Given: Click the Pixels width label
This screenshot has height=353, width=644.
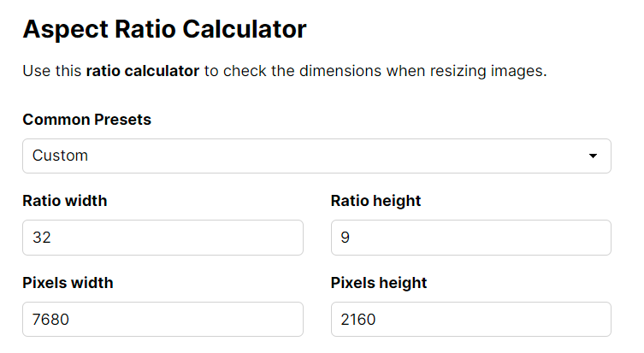Looking at the screenshot, I should [68, 283].
